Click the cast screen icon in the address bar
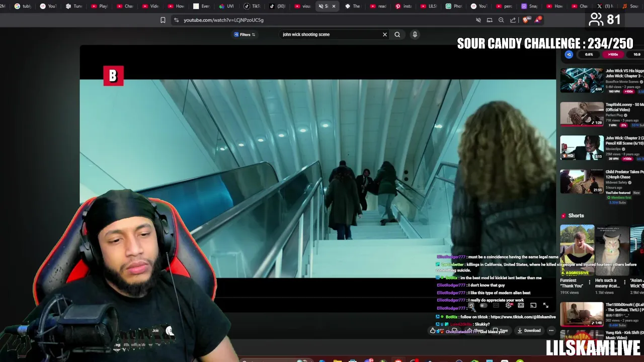The image size is (644, 362). tap(490, 20)
